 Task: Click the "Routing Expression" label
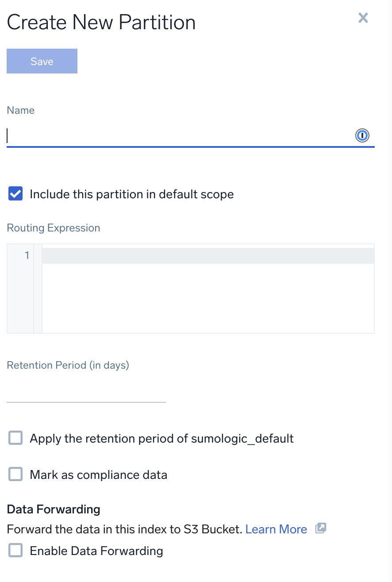(54, 228)
